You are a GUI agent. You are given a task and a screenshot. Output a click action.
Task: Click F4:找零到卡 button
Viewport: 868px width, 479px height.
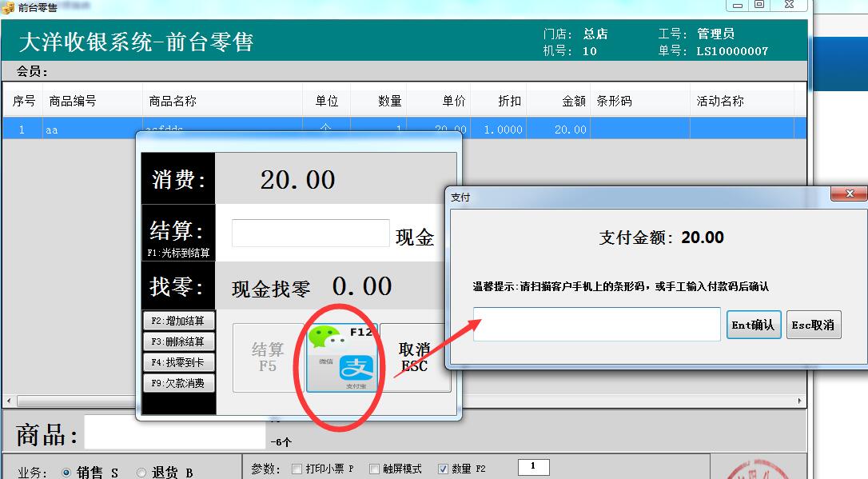[x=179, y=362]
